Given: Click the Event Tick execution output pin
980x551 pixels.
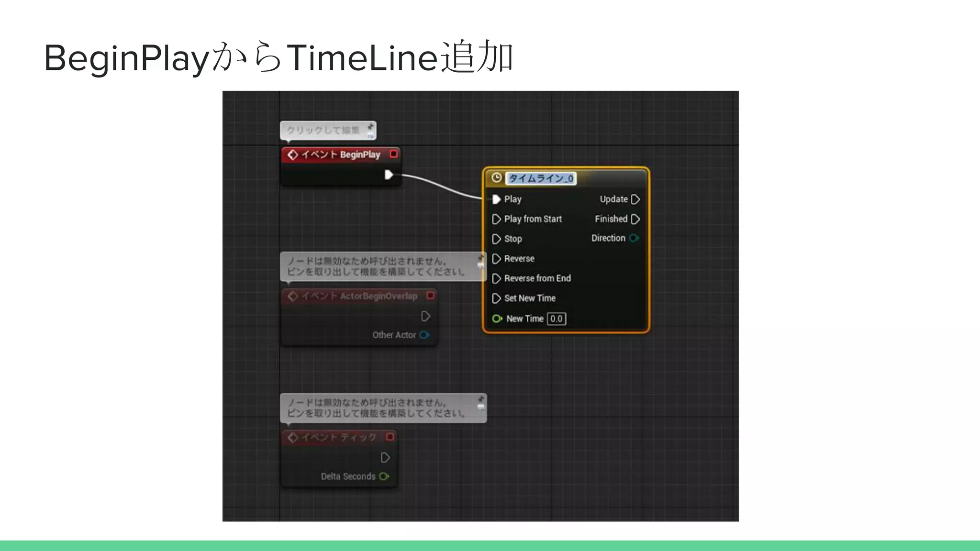Looking at the screenshot, I should (385, 458).
